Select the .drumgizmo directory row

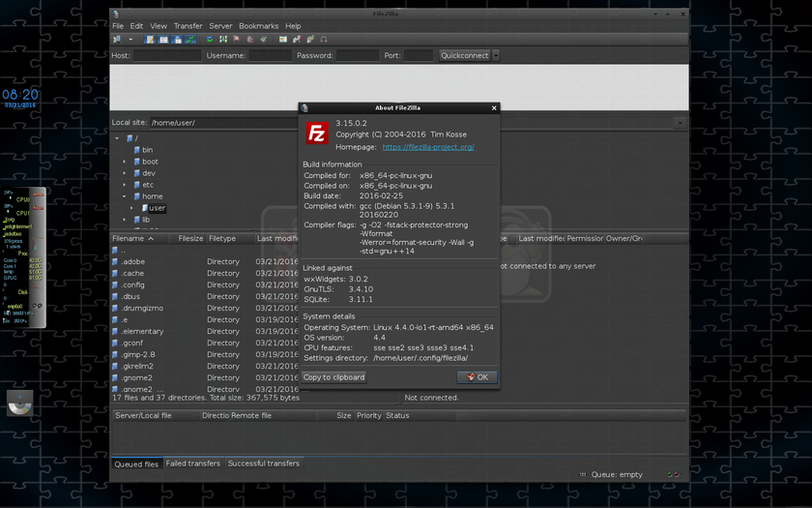tap(205, 308)
